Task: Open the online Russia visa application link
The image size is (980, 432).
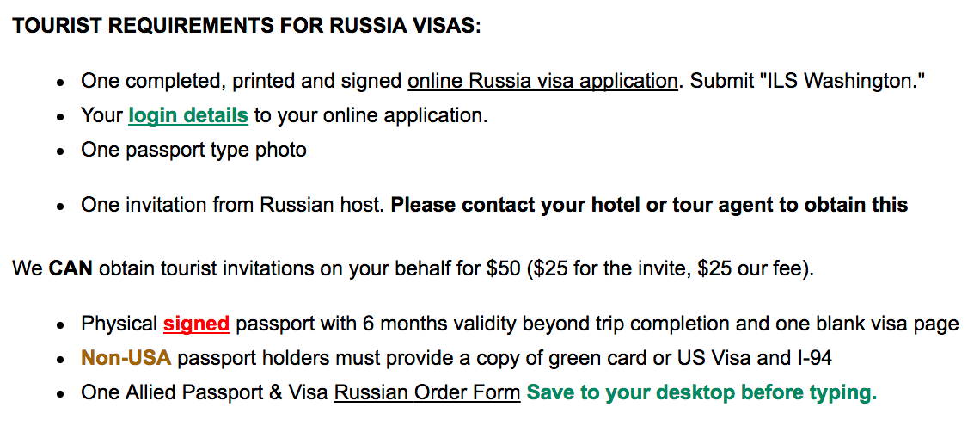Action: coord(542,82)
